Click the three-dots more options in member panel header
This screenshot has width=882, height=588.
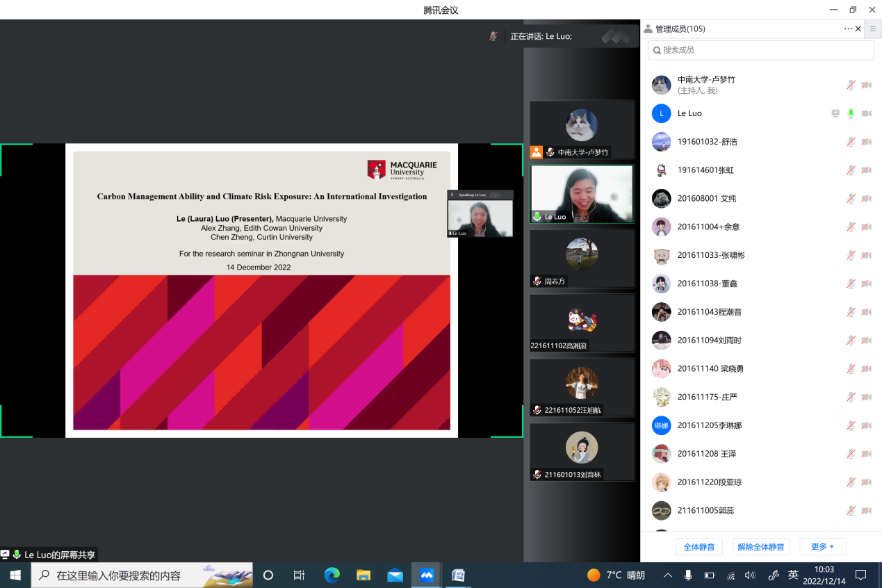(848, 28)
